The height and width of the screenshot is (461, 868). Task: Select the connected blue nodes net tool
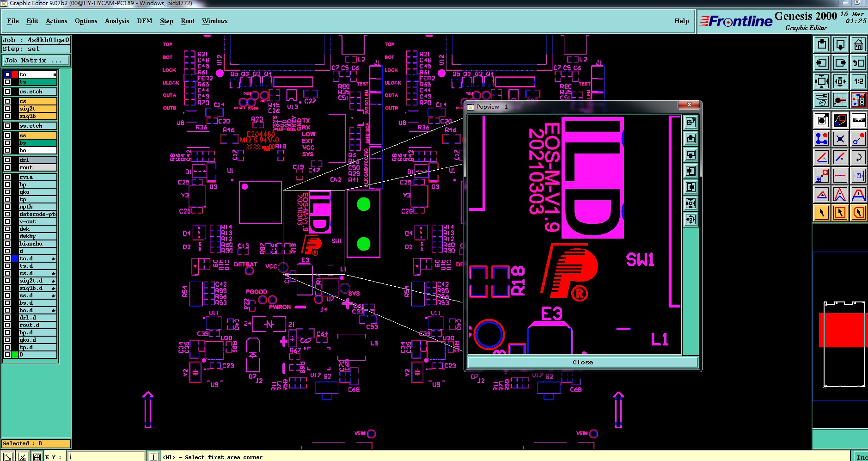coord(822,139)
